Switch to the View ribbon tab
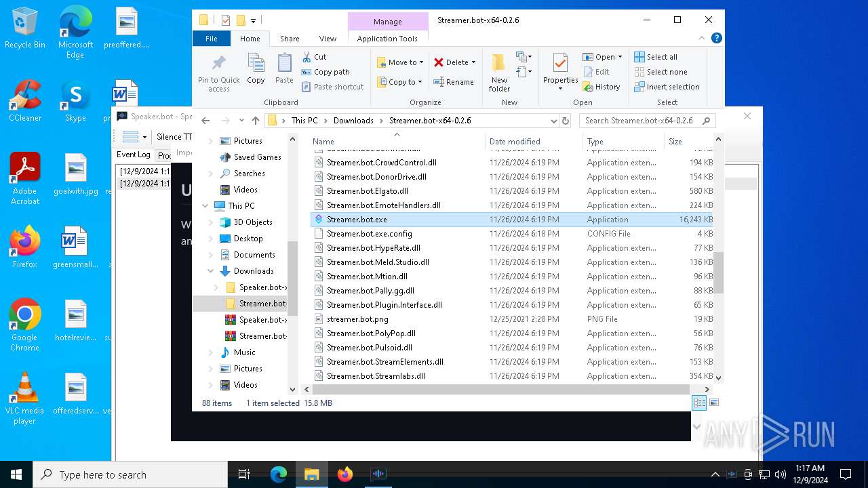This screenshot has width=868, height=488. pos(328,39)
